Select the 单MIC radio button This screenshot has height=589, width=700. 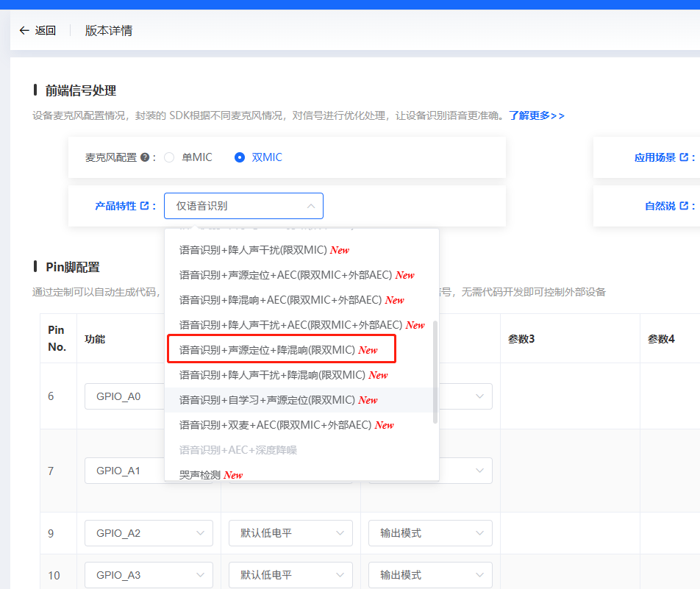169,157
